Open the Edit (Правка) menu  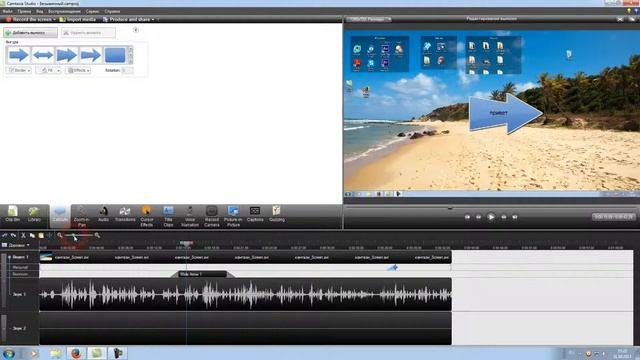click(24, 11)
